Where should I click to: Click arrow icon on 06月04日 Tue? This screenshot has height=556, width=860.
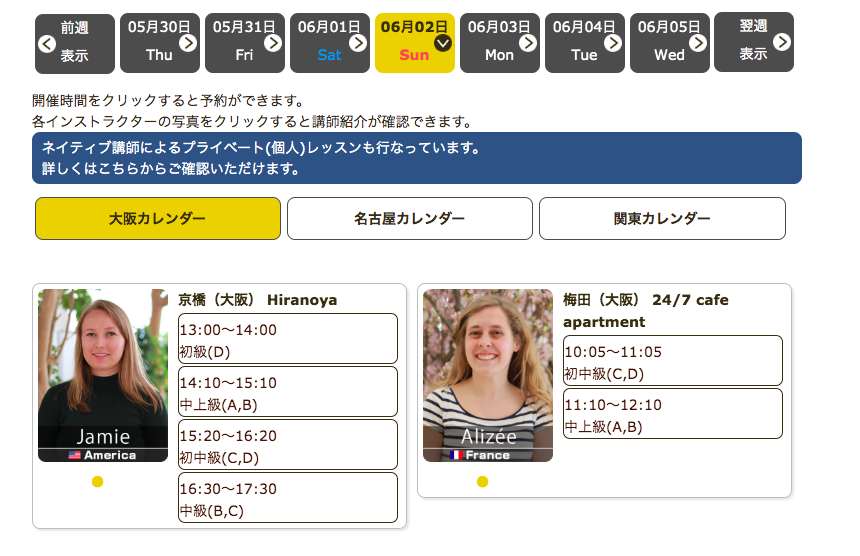(x=613, y=42)
